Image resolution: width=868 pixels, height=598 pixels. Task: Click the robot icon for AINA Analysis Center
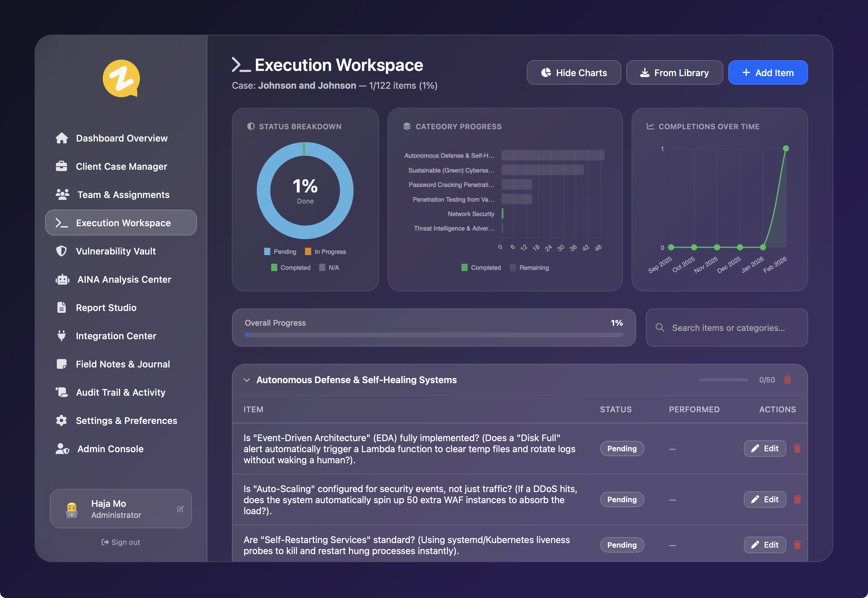62,280
